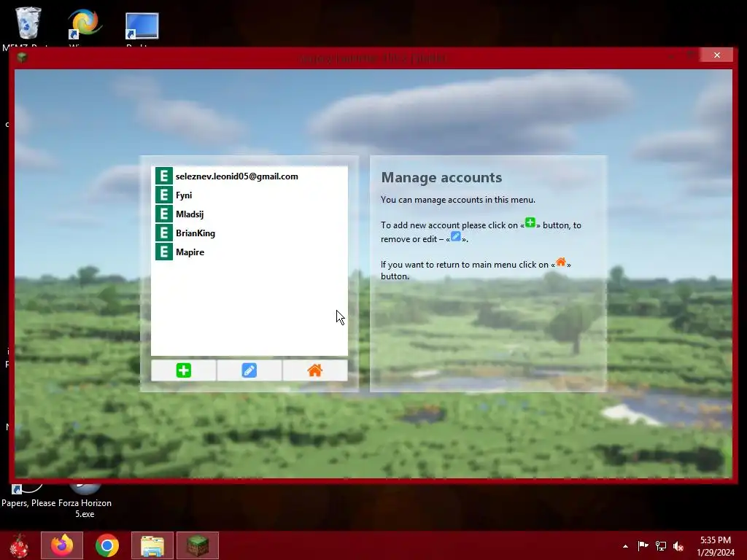
Task: Open File Explorer from the taskbar
Action: tap(152, 545)
